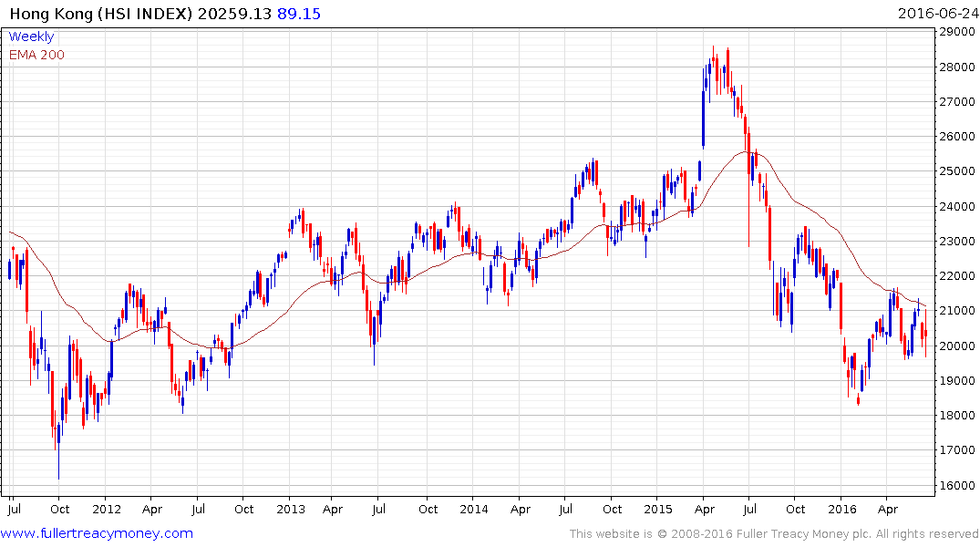This screenshot has height=547, width=980.
Task: Click the 25000 price axis label
Action: click(x=957, y=171)
